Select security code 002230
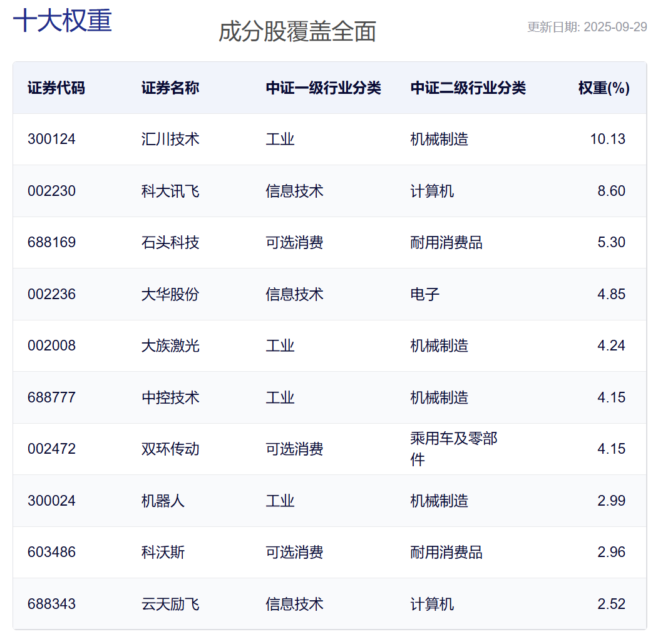 [51, 191]
